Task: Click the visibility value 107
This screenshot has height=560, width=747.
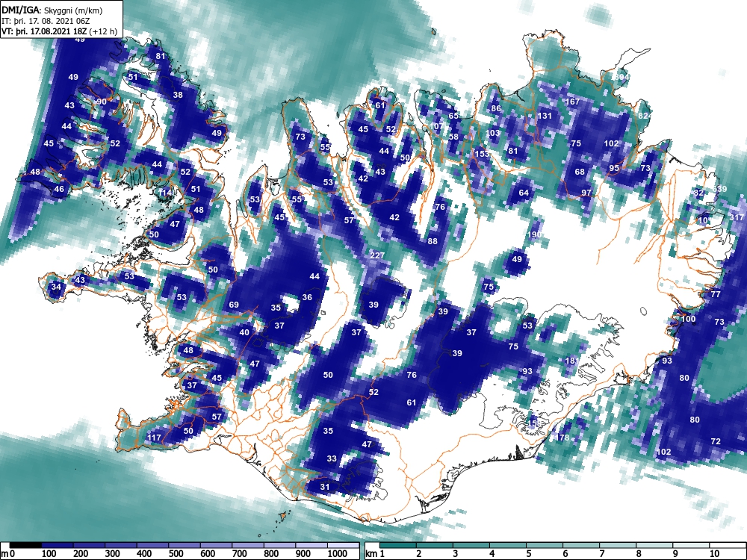Action: tap(436, 126)
